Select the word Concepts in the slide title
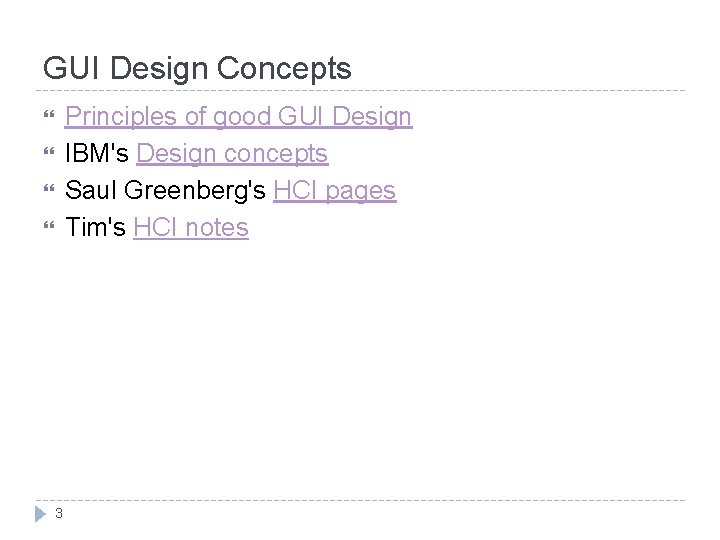The image size is (720, 540). click(x=284, y=70)
